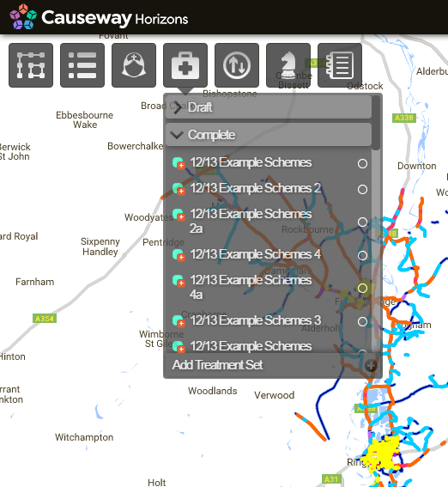Open 12/13 Example Schemes 4 treatment set
This screenshot has width=448, height=487.
coord(256,254)
